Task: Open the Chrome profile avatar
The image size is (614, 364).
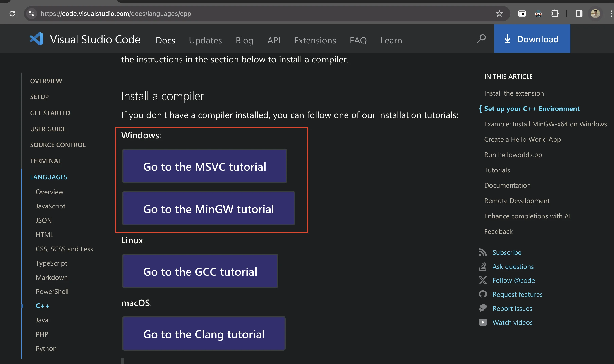Action: tap(595, 14)
